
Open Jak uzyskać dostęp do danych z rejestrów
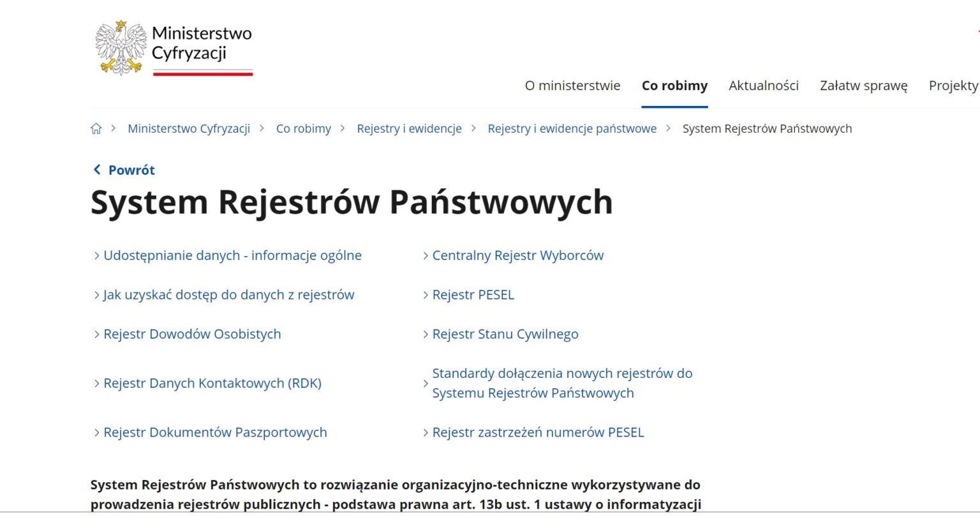tap(228, 294)
